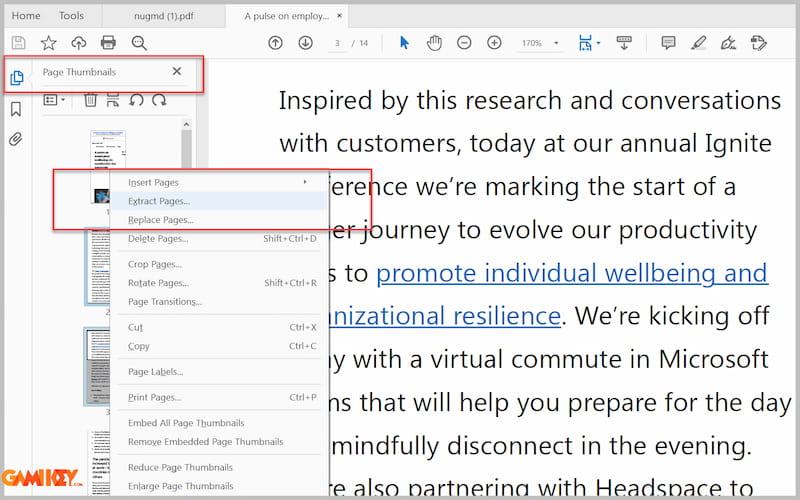Expand the Insert Pages submenu
This screenshot has width=800, height=500.
(219, 182)
